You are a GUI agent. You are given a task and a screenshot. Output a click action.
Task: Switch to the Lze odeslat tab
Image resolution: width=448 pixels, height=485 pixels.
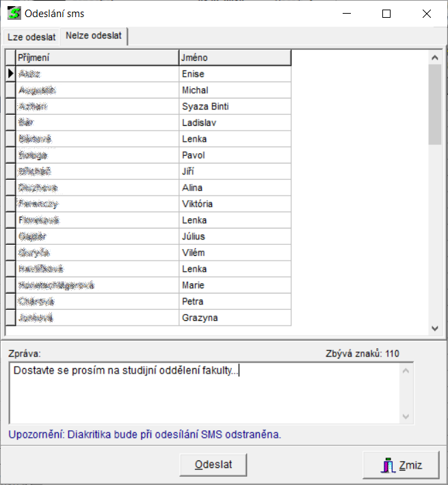31,37
